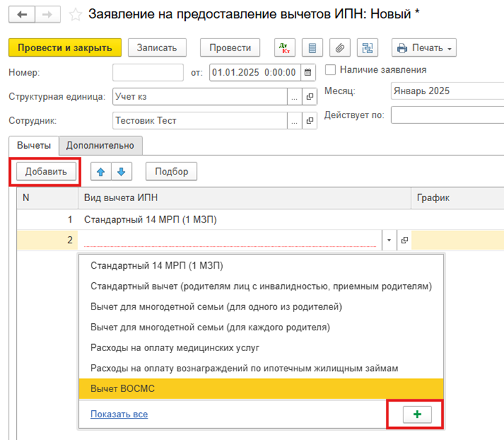504x440 pixels.
Task: Expand dropdown arrow in row 2 deduction field
Action: pyautogui.click(x=389, y=240)
